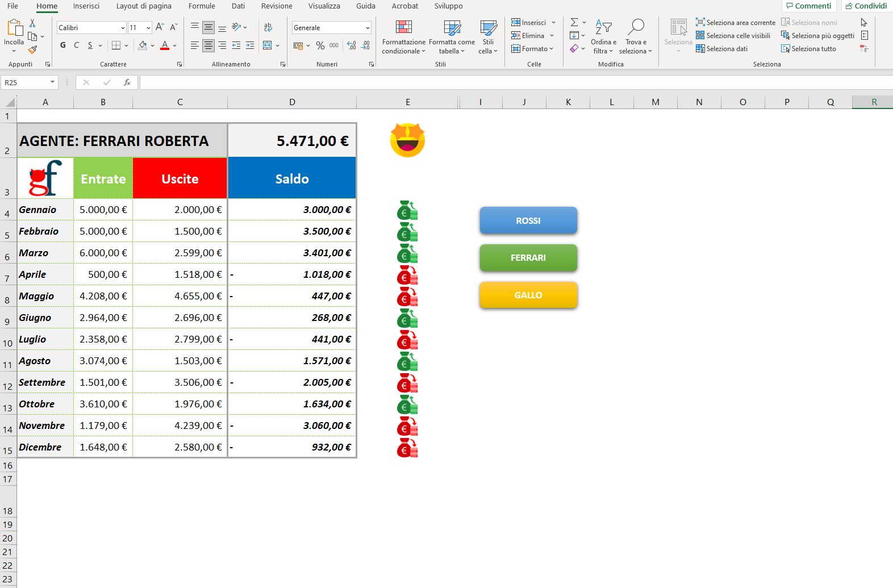Click the thousands separator 000 icon
The height and width of the screenshot is (588, 893).
334,45
